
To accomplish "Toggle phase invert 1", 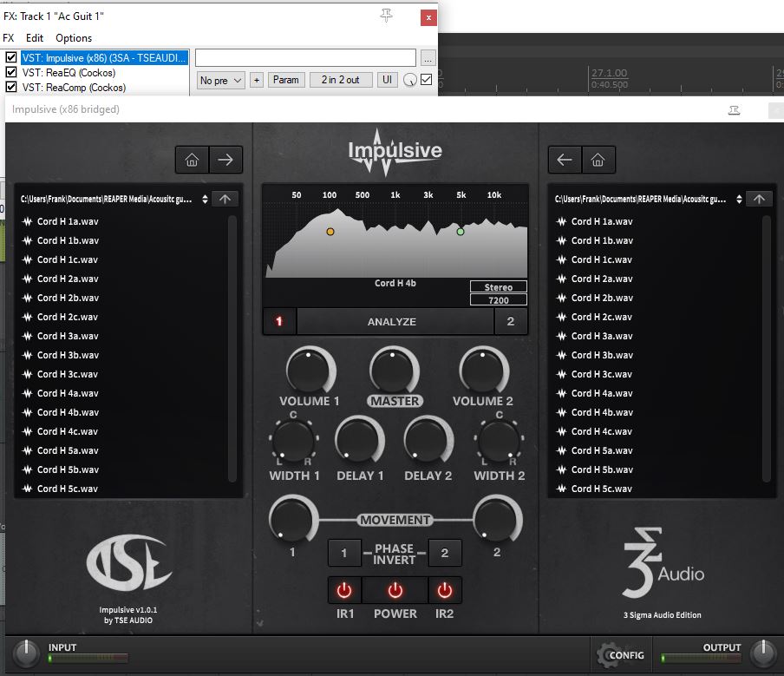I will pyautogui.click(x=344, y=553).
